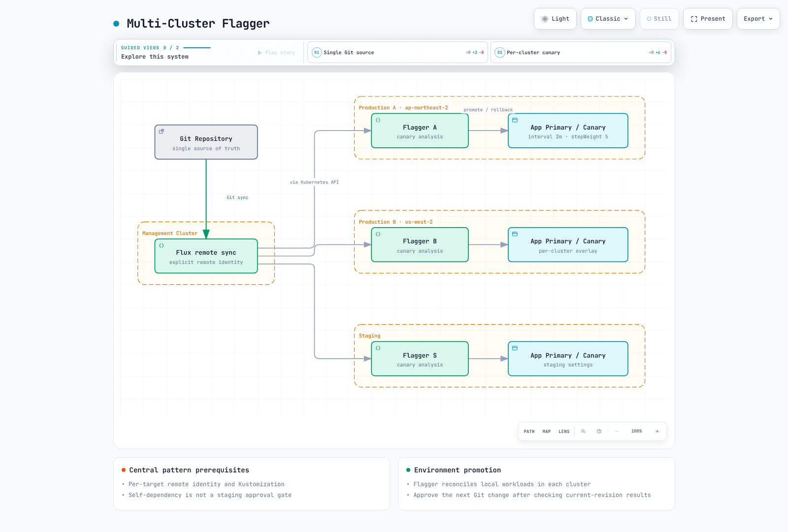Click the Classic chevron arrow

point(626,19)
